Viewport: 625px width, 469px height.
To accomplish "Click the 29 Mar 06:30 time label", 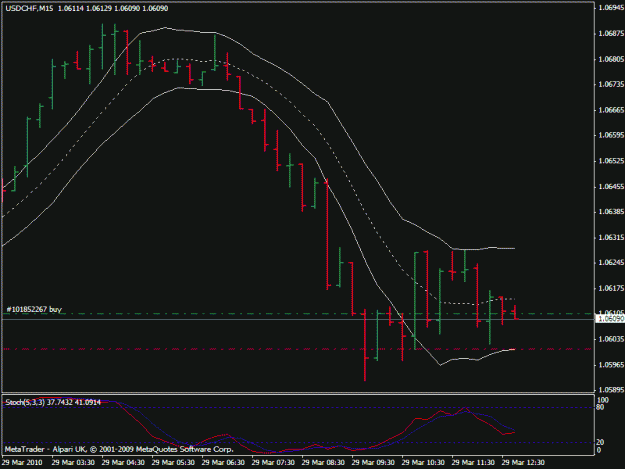I will [223, 463].
